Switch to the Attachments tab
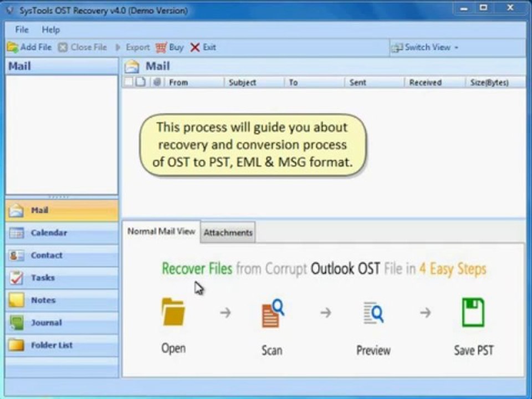The image size is (532, 399). pyautogui.click(x=228, y=232)
